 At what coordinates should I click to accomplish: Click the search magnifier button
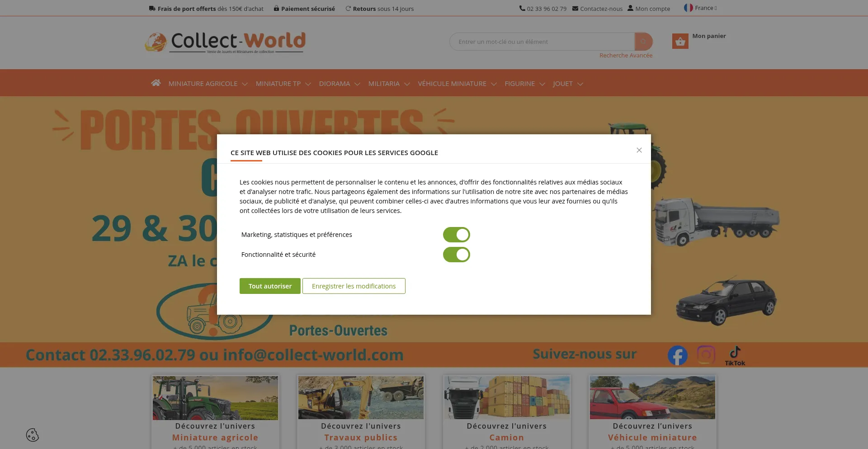[x=643, y=42]
